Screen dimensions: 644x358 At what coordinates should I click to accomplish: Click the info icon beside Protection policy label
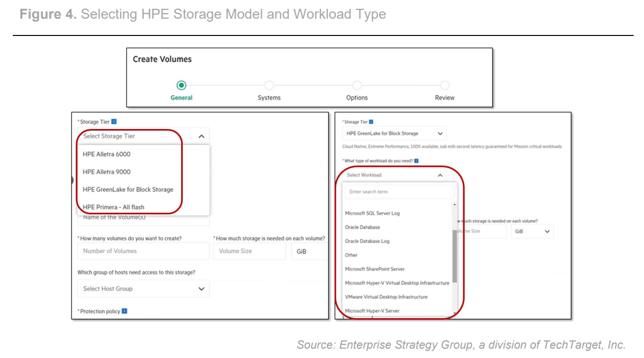point(125,311)
